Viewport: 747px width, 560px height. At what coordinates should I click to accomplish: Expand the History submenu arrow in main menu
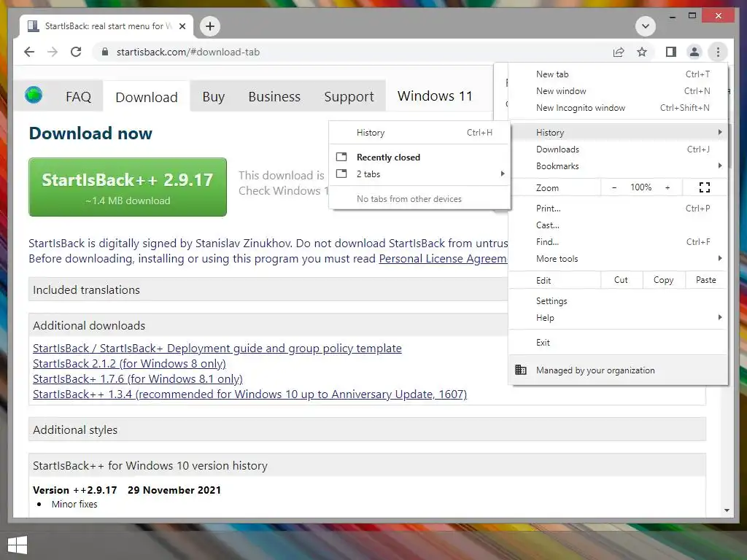[719, 133]
